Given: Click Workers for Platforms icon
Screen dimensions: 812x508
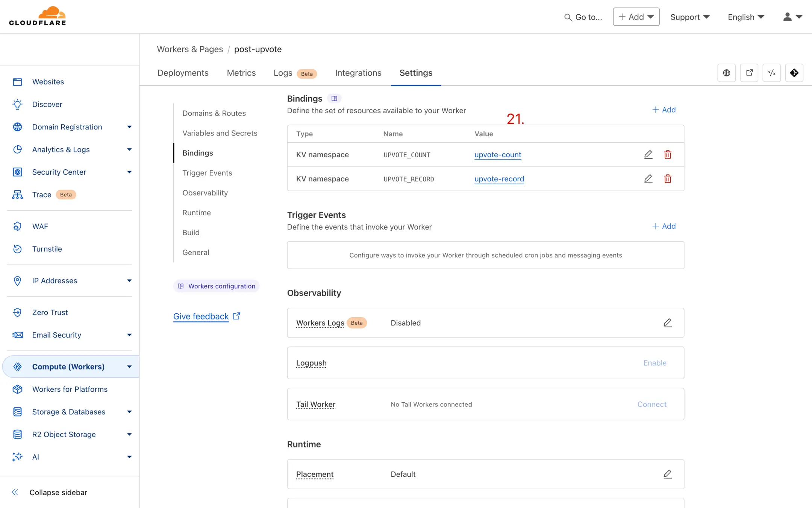Looking at the screenshot, I should 17,389.
